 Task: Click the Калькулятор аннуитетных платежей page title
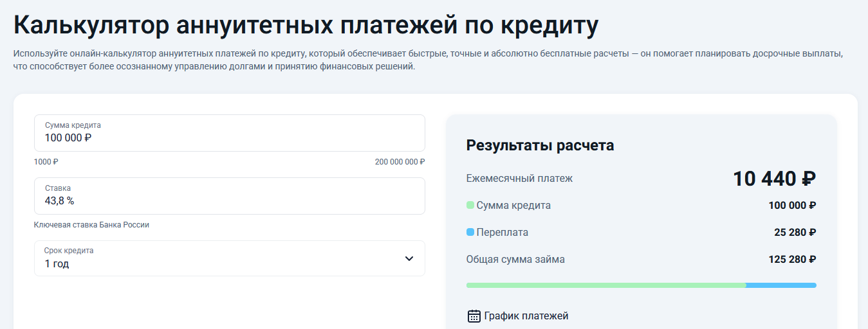(306, 26)
